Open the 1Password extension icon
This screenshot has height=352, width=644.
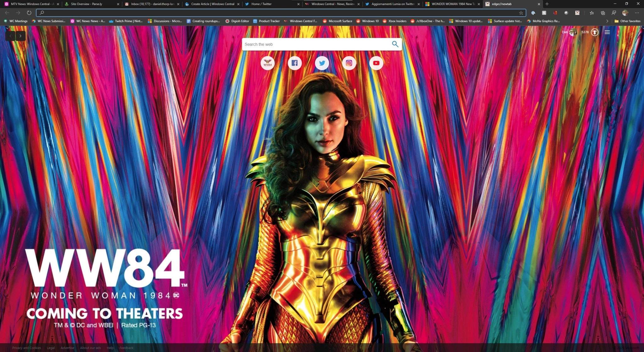(533, 13)
